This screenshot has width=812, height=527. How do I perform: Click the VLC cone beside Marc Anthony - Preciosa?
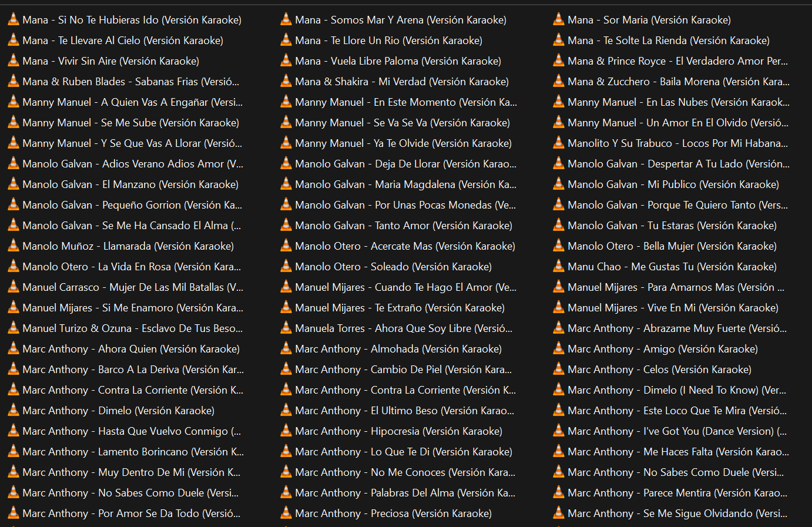point(286,513)
